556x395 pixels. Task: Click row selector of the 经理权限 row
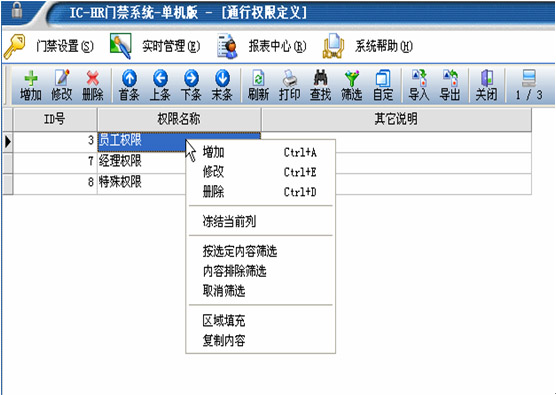click(x=8, y=162)
